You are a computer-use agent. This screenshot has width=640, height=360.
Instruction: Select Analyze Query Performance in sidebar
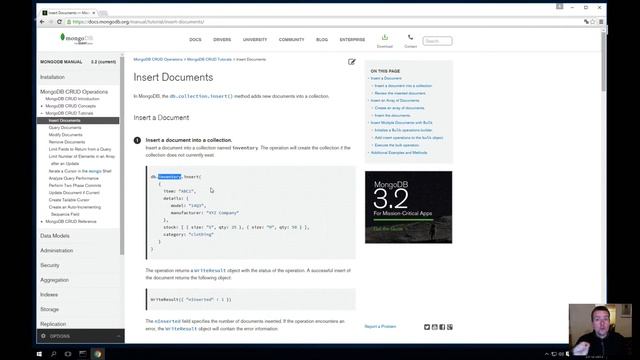click(73, 178)
